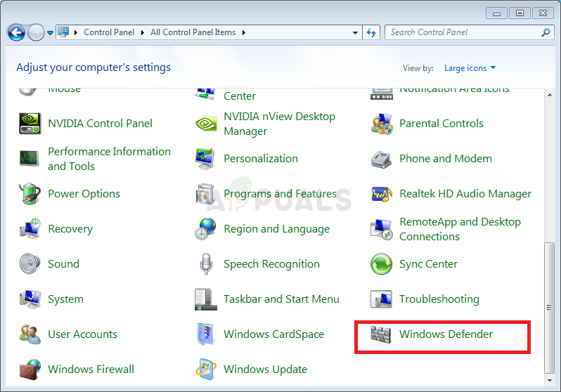
Task: Click the Troubleshooting icon
Action: (381, 299)
